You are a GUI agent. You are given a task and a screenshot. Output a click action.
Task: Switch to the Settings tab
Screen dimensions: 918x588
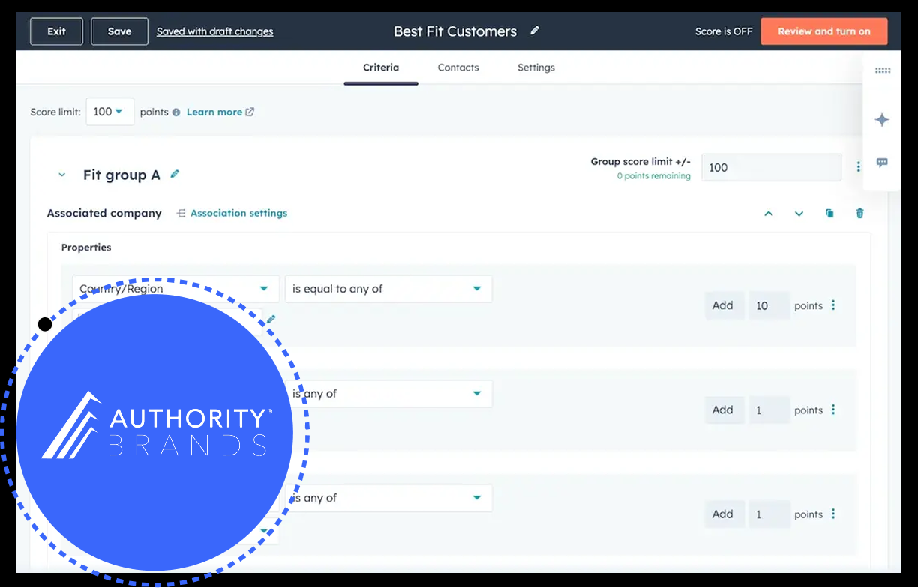pos(536,67)
